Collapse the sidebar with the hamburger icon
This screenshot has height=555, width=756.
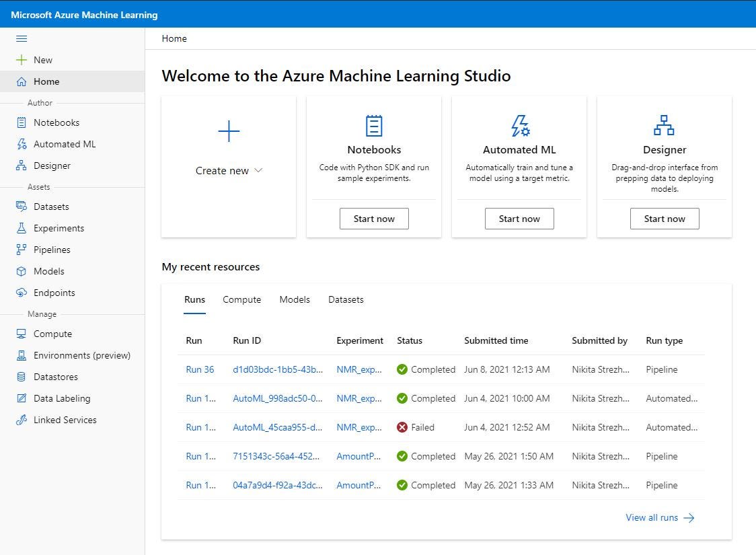click(x=22, y=38)
